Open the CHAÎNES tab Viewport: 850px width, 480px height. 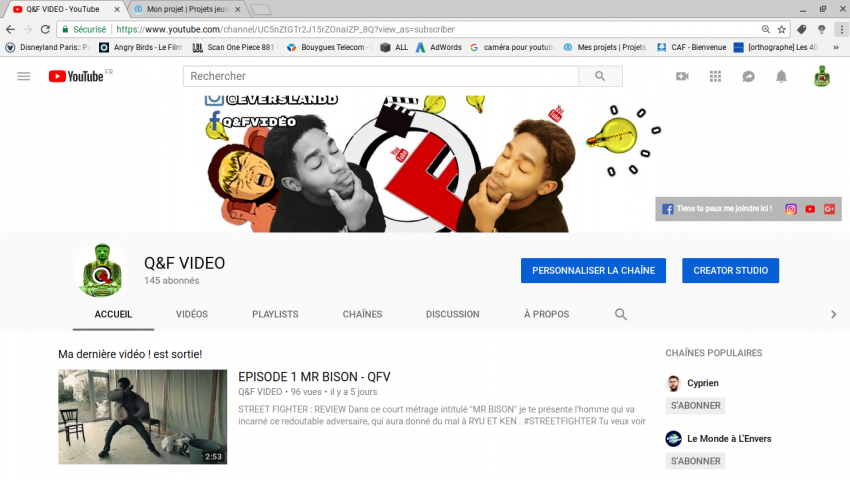point(362,315)
